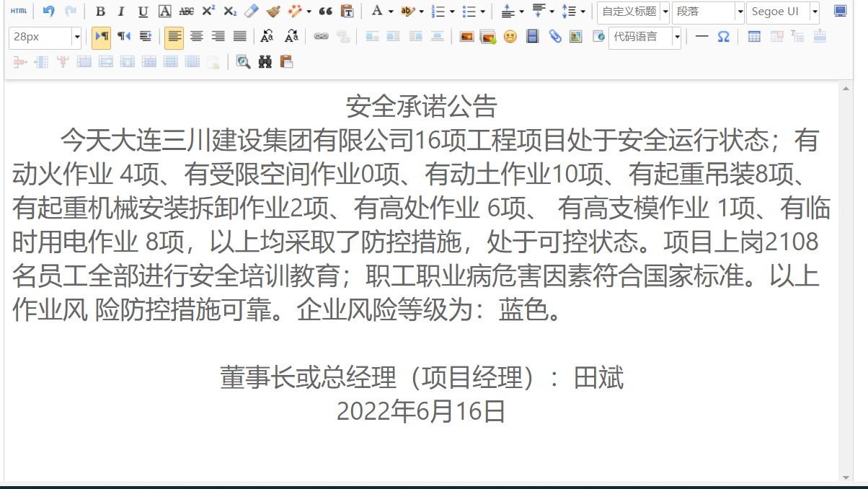Toggle italic formatting
This screenshot has width=868, height=489.
pyautogui.click(x=121, y=12)
